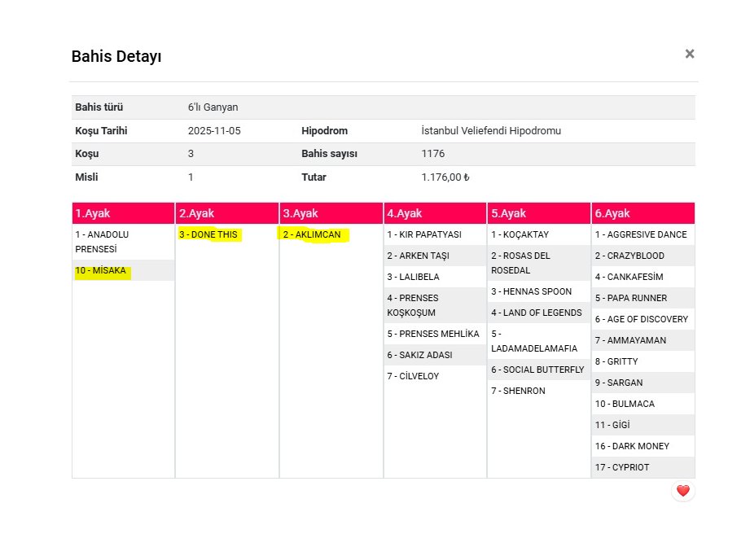Click the Bahis Detayı dialog title
The height and width of the screenshot is (560, 750).
tap(116, 56)
